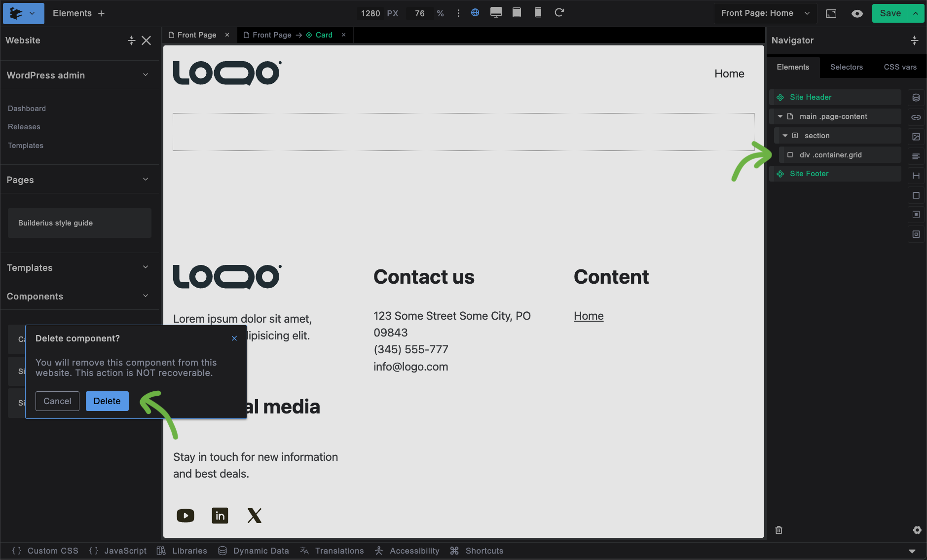
Task: Cancel the delete component dialog
Action: tap(57, 401)
